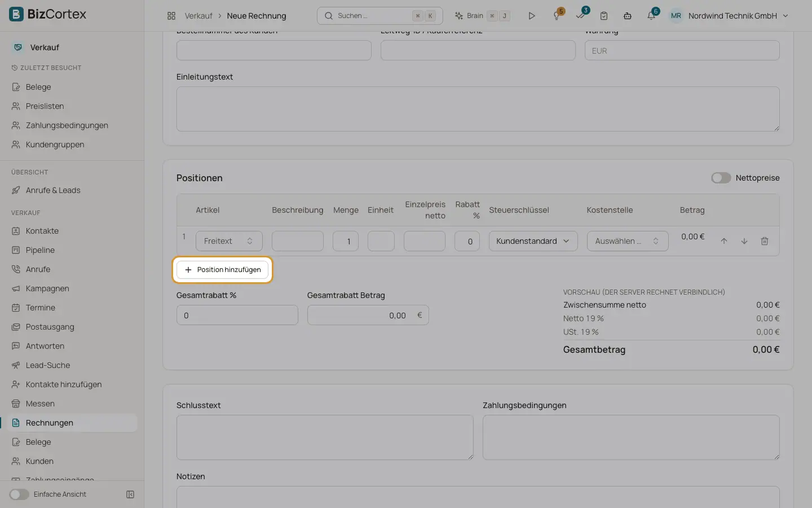This screenshot has width=812, height=508.
Task: Open the apps grid icon beside Verkauf breadcrumb
Action: point(171,16)
